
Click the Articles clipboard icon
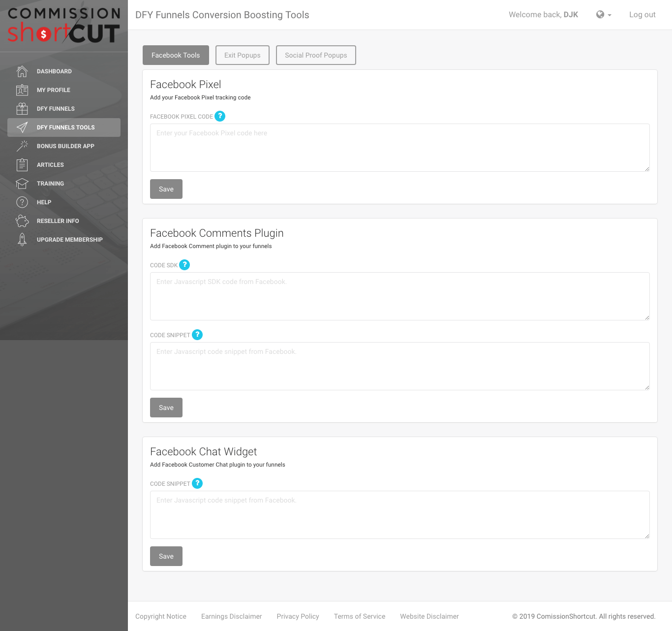click(x=22, y=165)
